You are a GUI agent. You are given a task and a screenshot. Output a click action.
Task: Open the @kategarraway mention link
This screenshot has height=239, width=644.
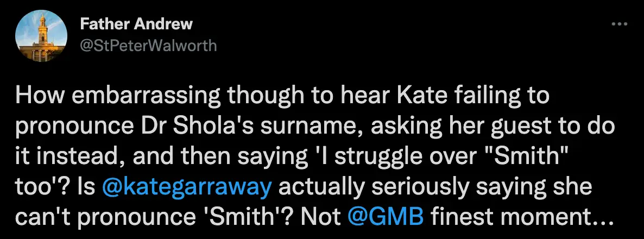coord(187,187)
